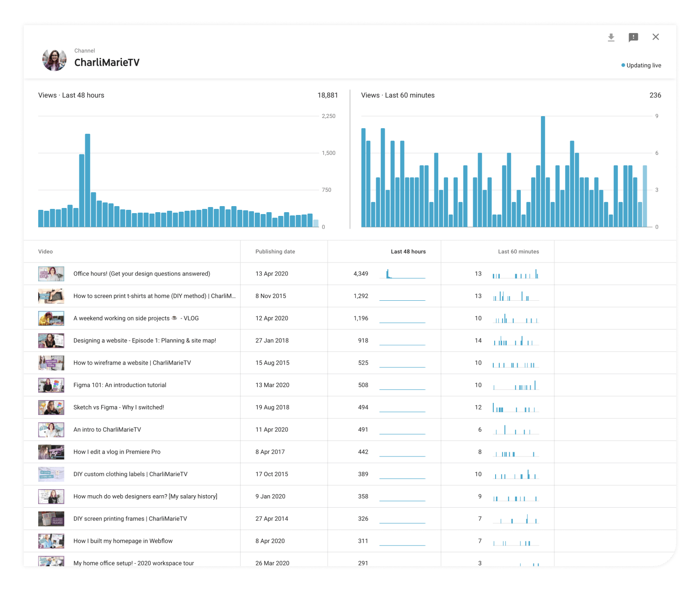700x595 pixels.
Task: Open 'How to wireframe a website' video
Action: point(132,363)
